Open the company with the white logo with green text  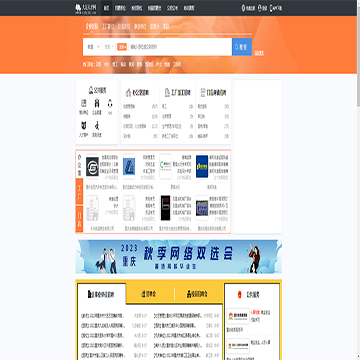165,166
